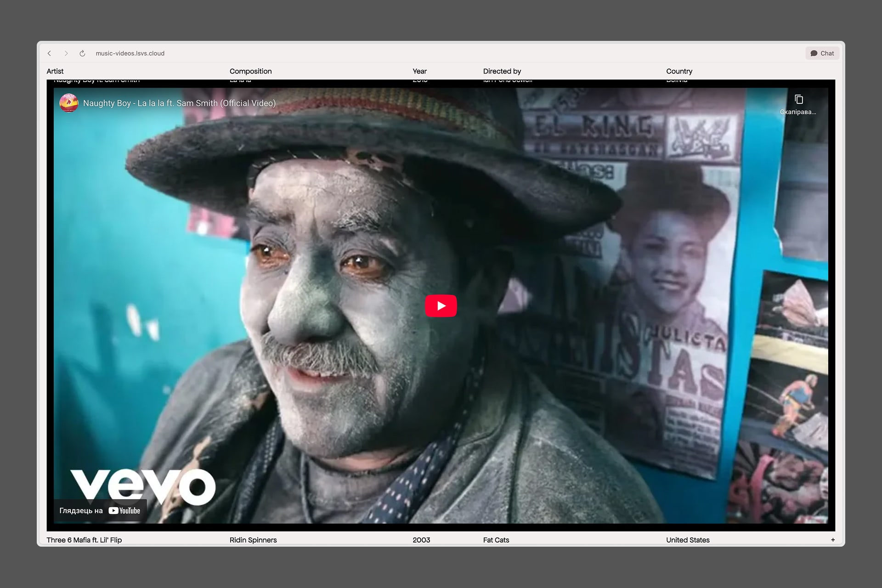Click the Directed by column header
This screenshot has width=882, height=588.
coord(502,71)
